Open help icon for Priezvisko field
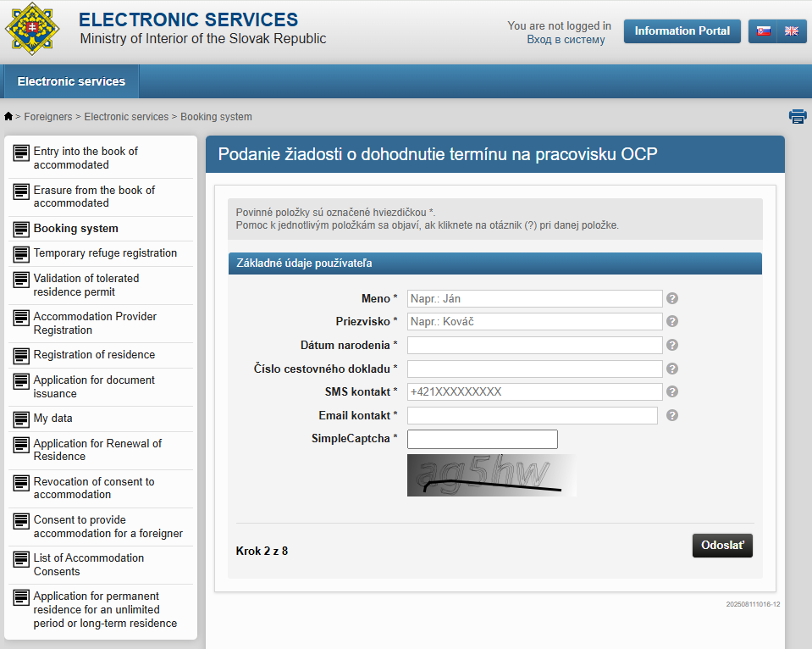 click(x=672, y=322)
